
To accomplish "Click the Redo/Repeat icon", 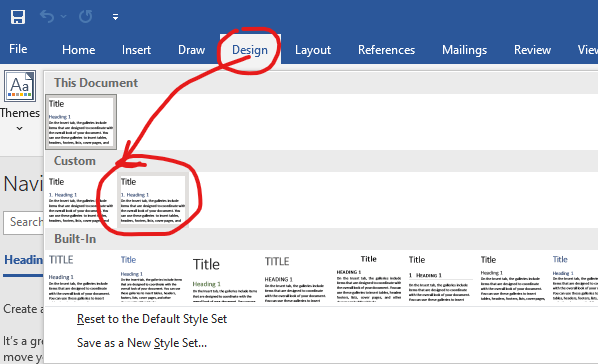I will pyautogui.click(x=85, y=16).
